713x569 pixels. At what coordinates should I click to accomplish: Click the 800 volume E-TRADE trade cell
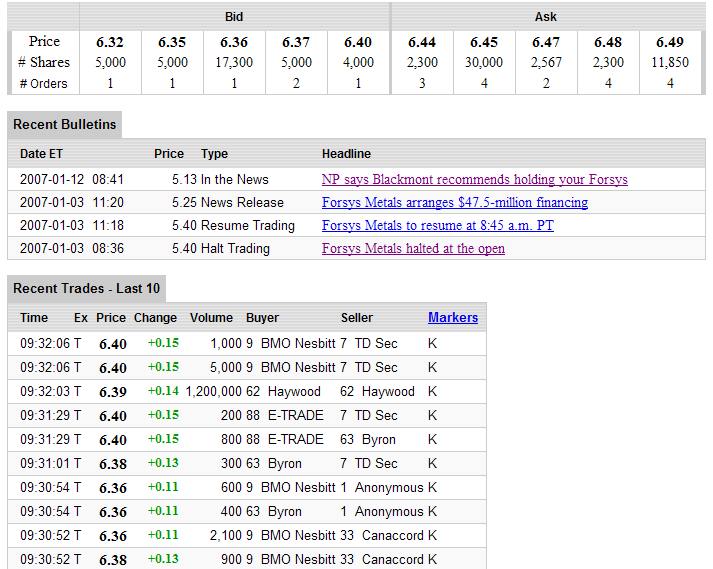tap(231, 439)
